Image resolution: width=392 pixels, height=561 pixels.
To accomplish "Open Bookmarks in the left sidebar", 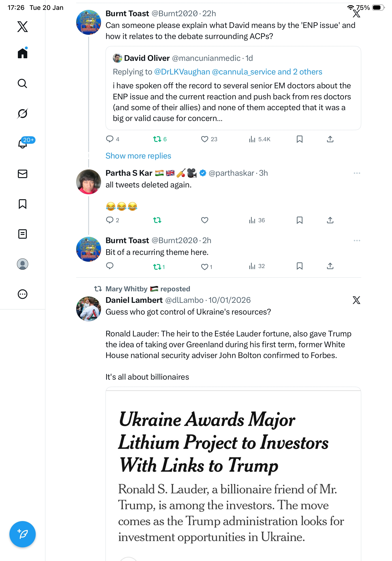I will pos(23,204).
